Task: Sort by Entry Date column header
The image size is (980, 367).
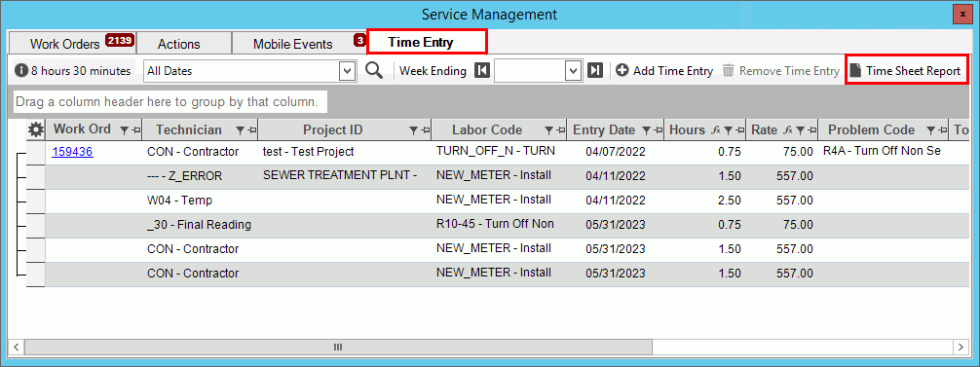Action: tap(604, 129)
